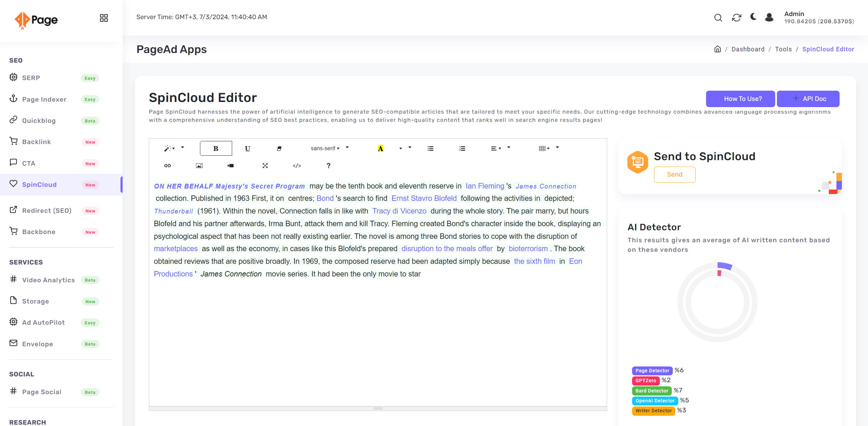
Task: Click the Underline formatting icon
Action: (x=248, y=148)
